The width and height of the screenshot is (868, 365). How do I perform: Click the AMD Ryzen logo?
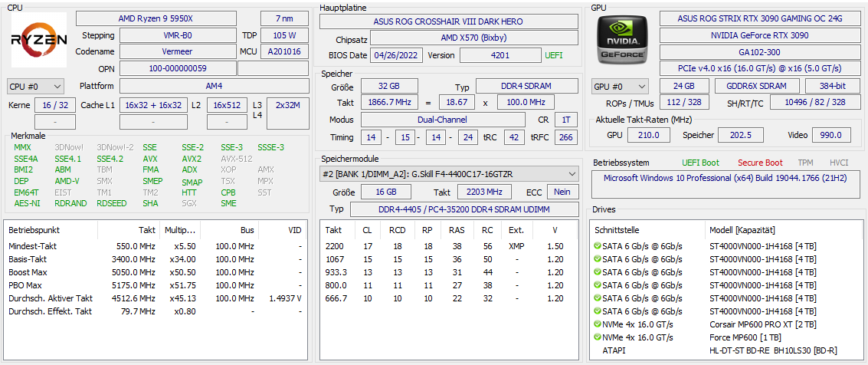[x=39, y=40]
